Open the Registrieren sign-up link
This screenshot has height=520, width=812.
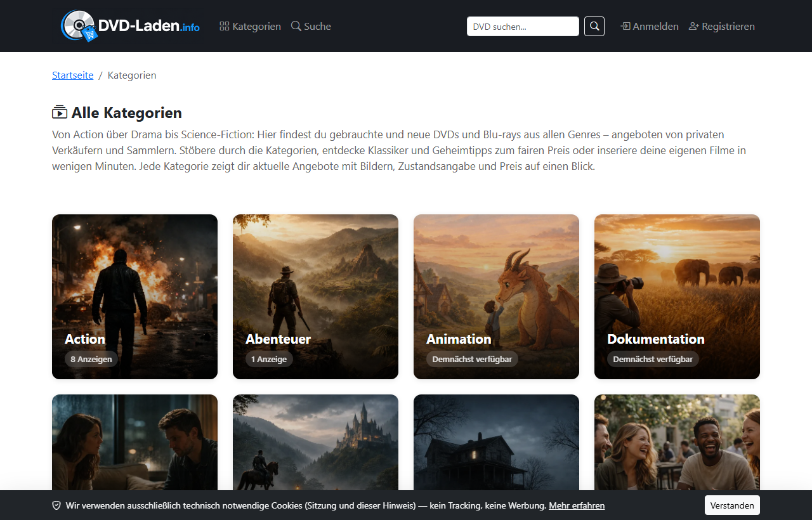tap(722, 26)
